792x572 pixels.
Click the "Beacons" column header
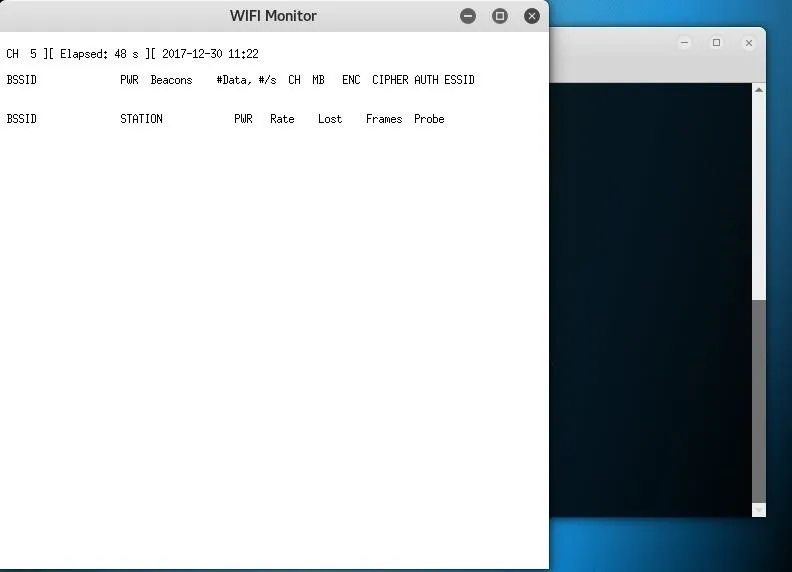point(171,80)
